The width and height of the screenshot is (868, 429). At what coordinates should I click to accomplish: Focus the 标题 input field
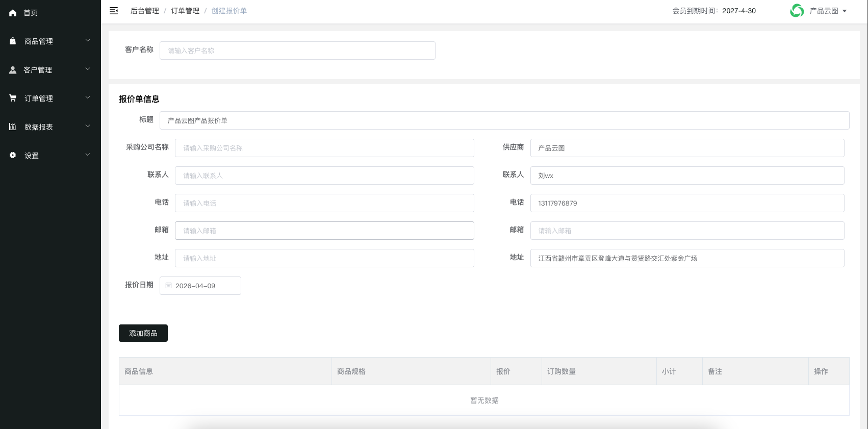(504, 120)
